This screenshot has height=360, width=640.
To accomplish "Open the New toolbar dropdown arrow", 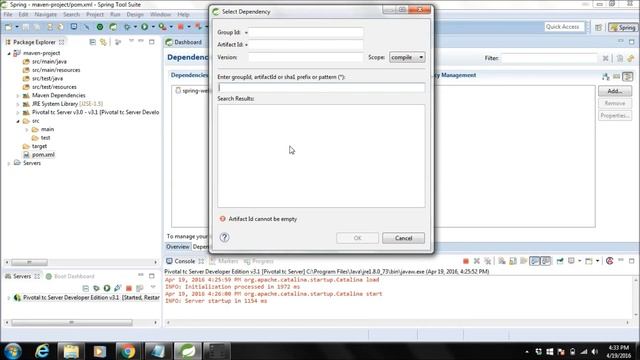I will click(17, 27).
